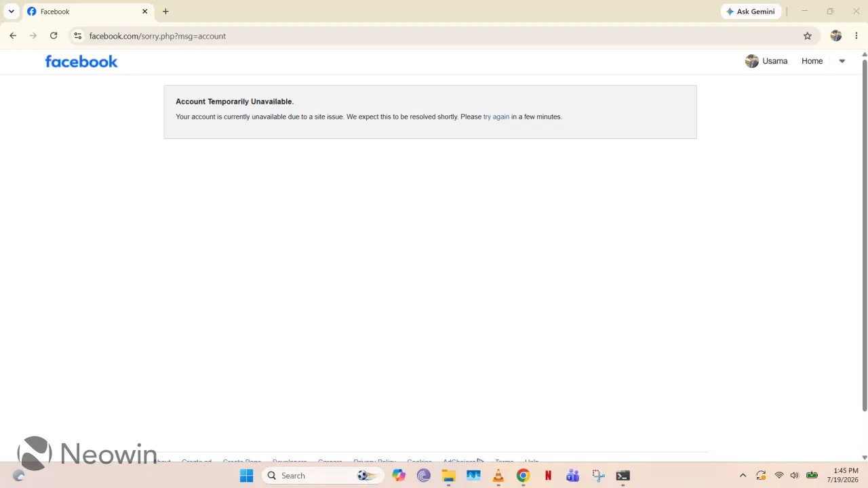Viewport: 868px width, 488px height.
Task: Open the purple spiral app on taskbar
Action: pyautogui.click(x=424, y=476)
